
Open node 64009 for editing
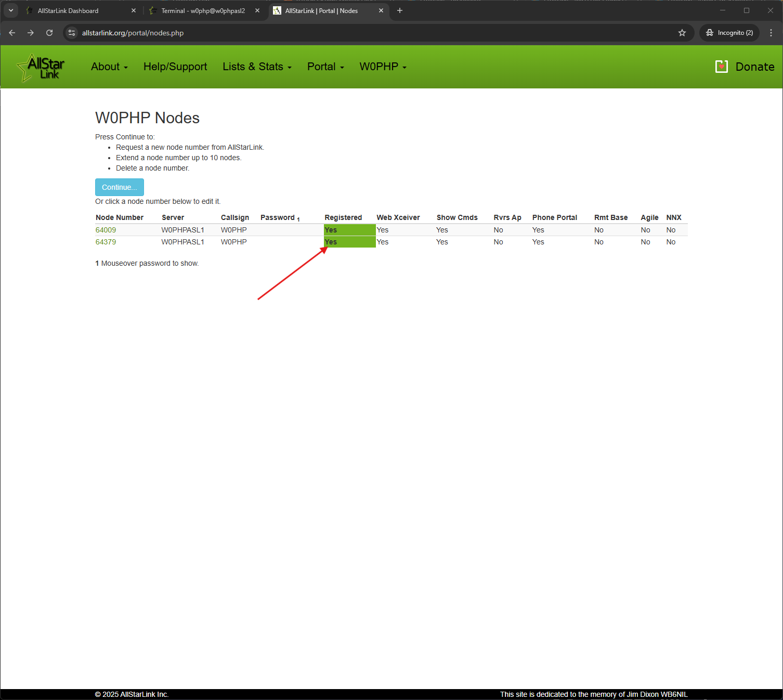[106, 230]
